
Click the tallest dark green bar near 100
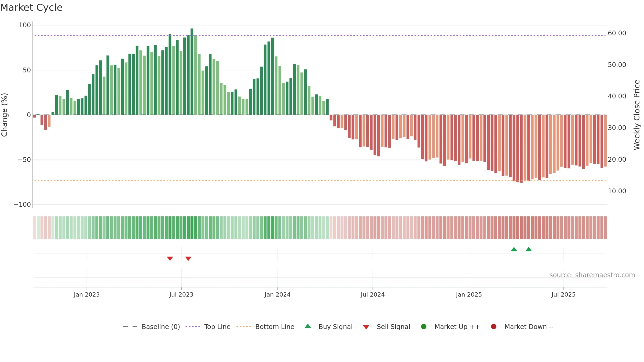pyautogui.click(x=192, y=72)
